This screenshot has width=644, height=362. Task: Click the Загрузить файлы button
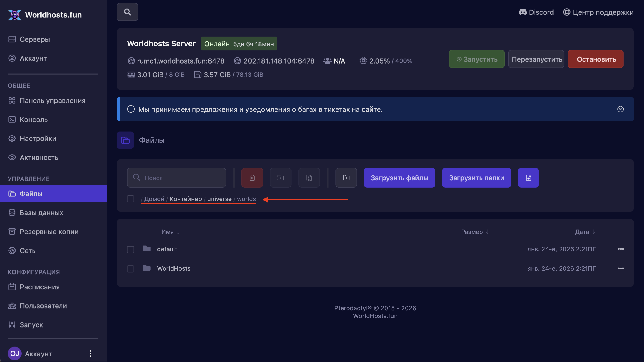click(399, 178)
